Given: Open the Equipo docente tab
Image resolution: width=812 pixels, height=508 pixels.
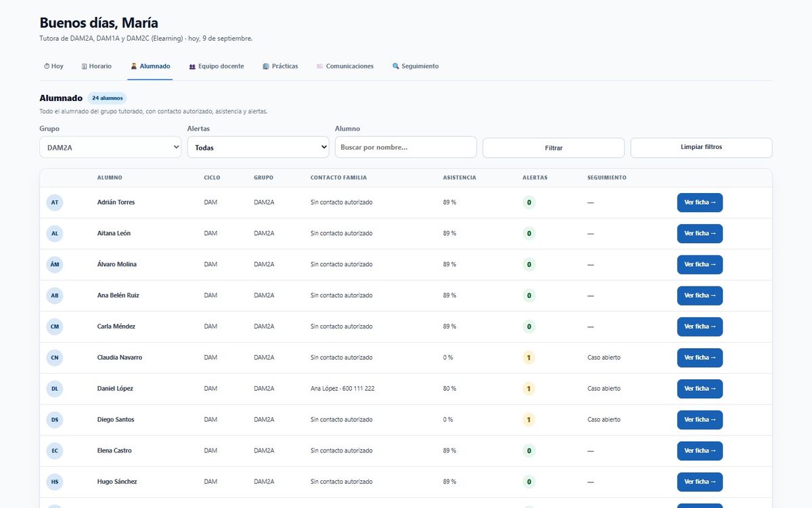Looking at the screenshot, I should (x=217, y=66).
